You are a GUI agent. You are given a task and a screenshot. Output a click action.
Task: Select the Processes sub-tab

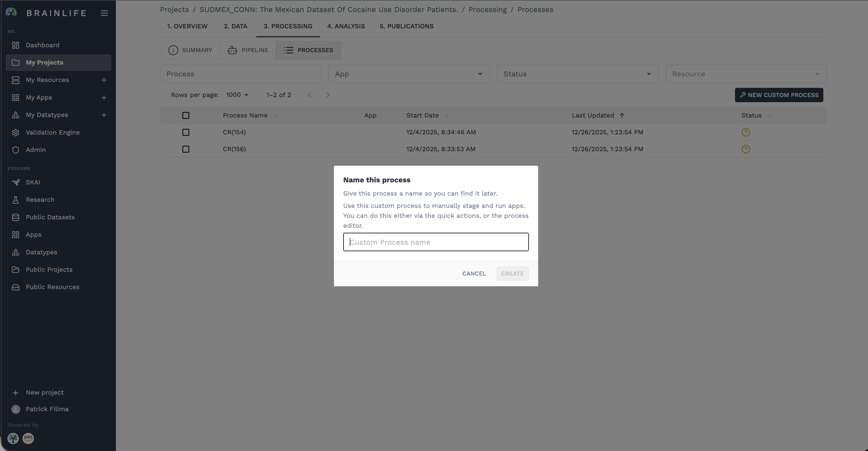pos(308,50)
